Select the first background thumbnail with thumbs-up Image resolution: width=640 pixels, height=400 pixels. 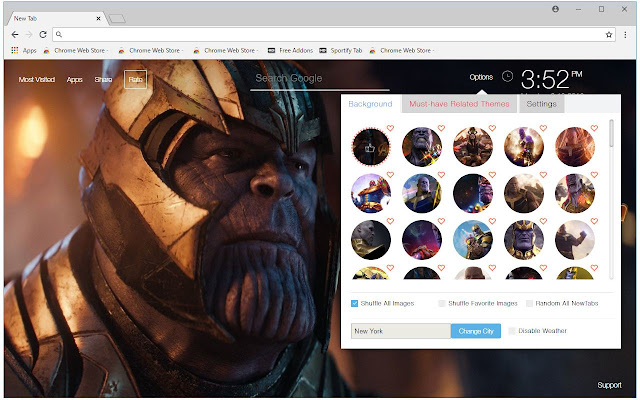371,147
